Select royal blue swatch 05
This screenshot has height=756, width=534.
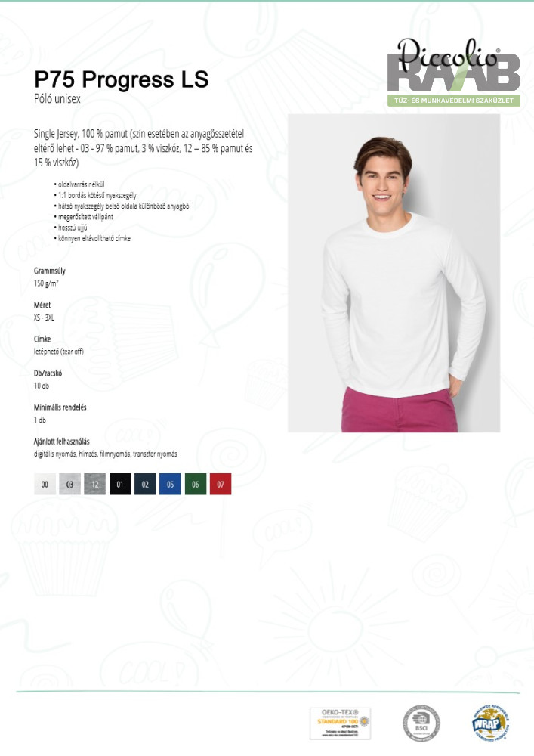click(x=170, y=484)
